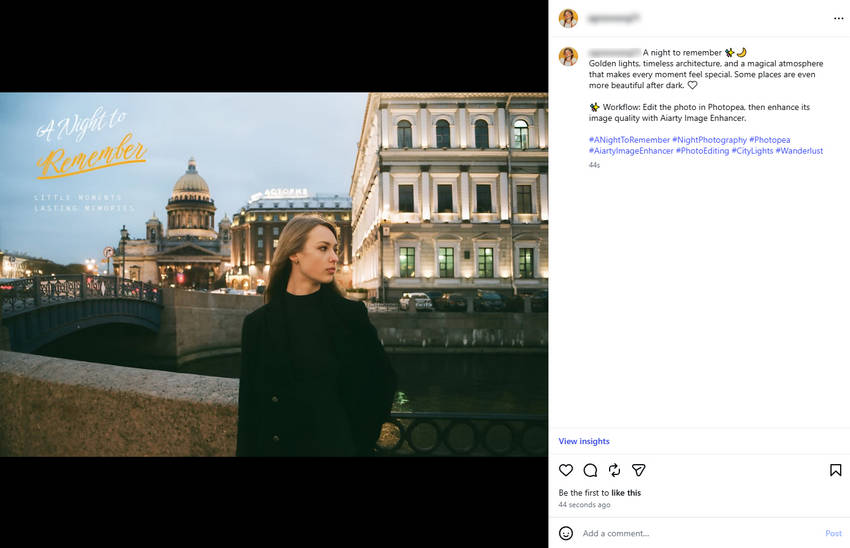Image resolution: width=850 pixels, height=548 pixels.
Task: Click the post photo of the woman
Action: tap(274, 274)
